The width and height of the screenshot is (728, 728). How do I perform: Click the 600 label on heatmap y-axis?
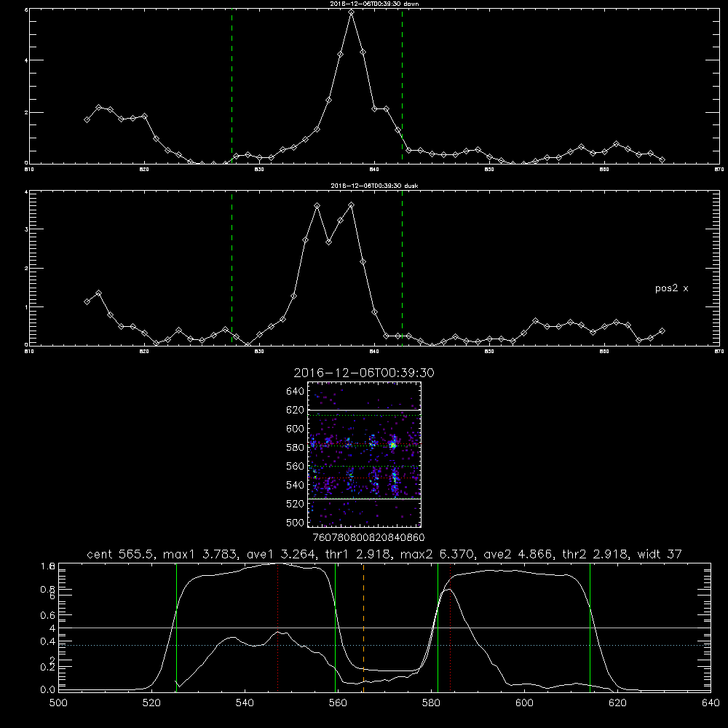295,429
